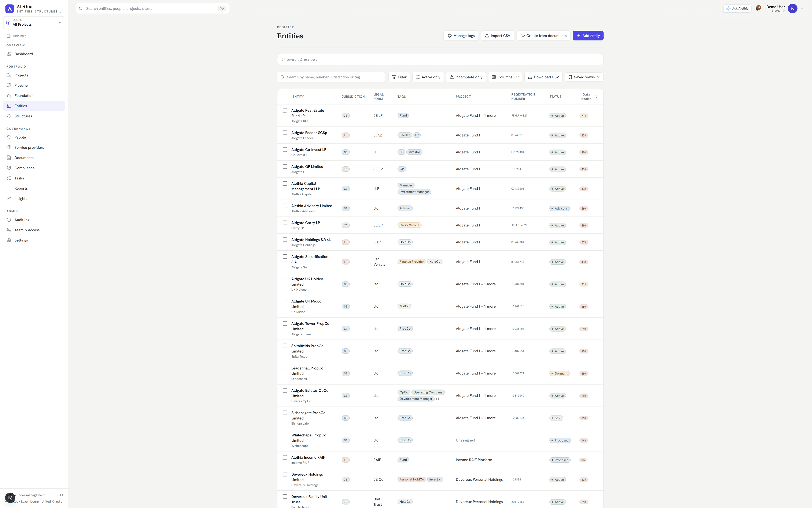
Task: Open Aldgate Holdings S.à r.l. entity link
Action: 311,240
